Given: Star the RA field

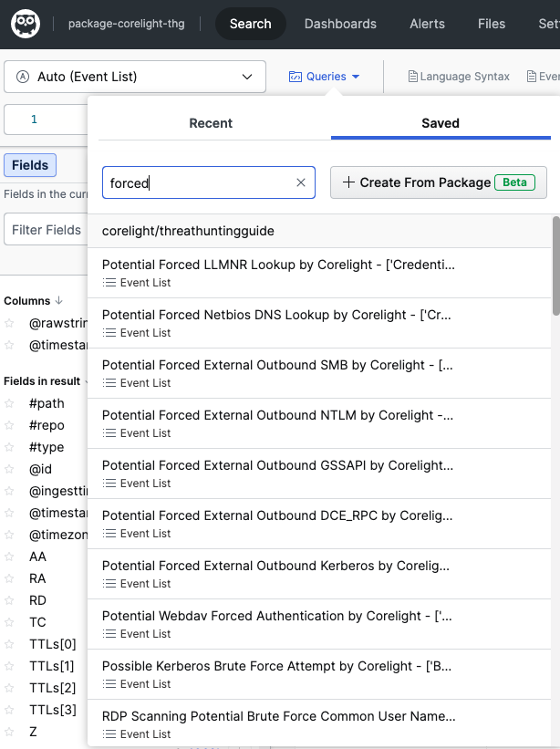Looking at the screenshot, I should [x=9, y=578].
